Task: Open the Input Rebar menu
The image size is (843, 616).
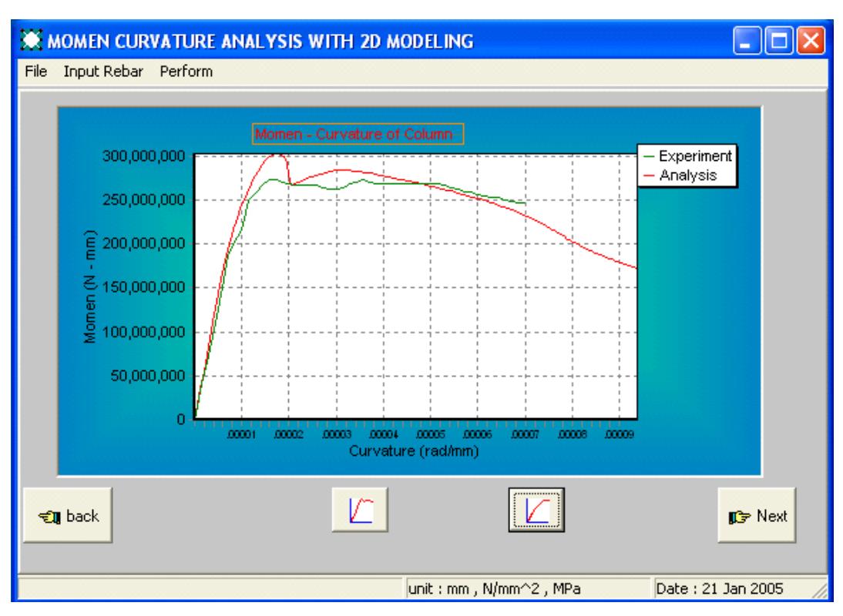Action: (103, 72)
